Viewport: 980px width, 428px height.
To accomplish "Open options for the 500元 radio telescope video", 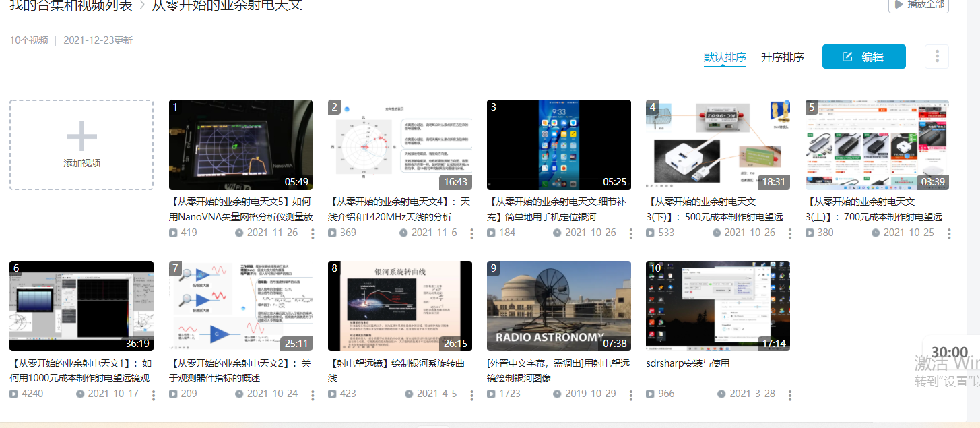I will (790, 233).
